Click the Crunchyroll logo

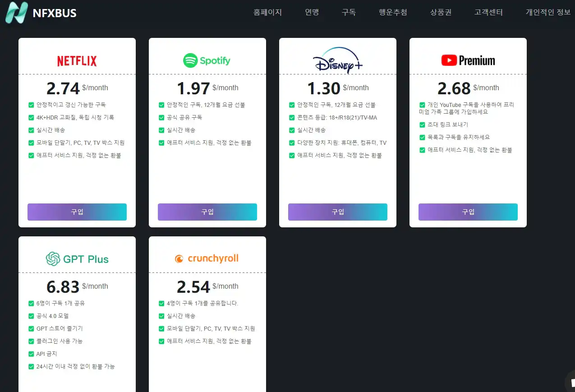coord(207,258)
